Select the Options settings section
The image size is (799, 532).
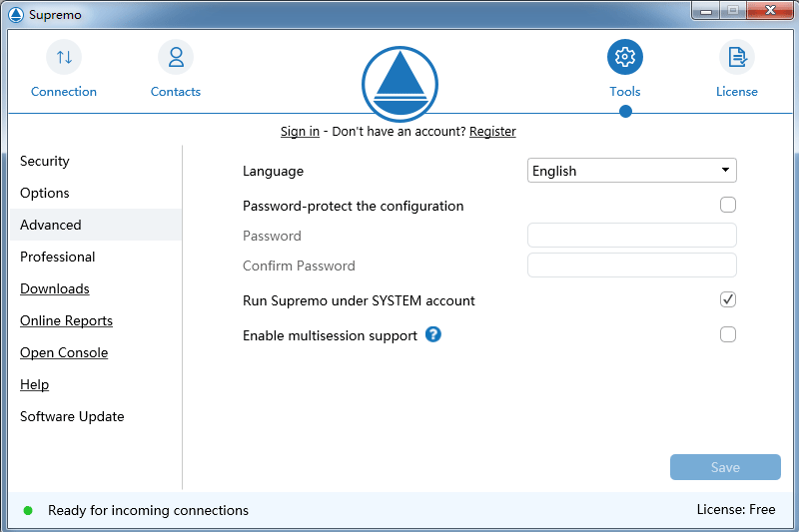pos(96,193)
